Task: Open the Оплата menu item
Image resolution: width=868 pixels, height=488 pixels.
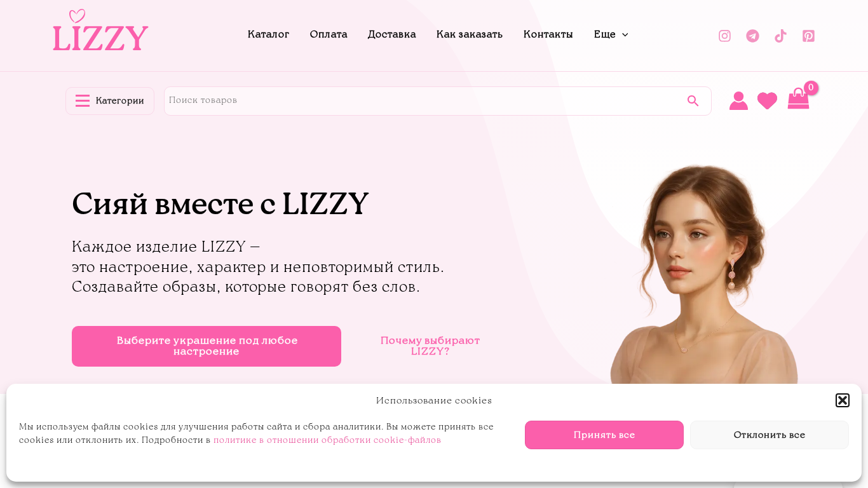Action: [329, 34]
